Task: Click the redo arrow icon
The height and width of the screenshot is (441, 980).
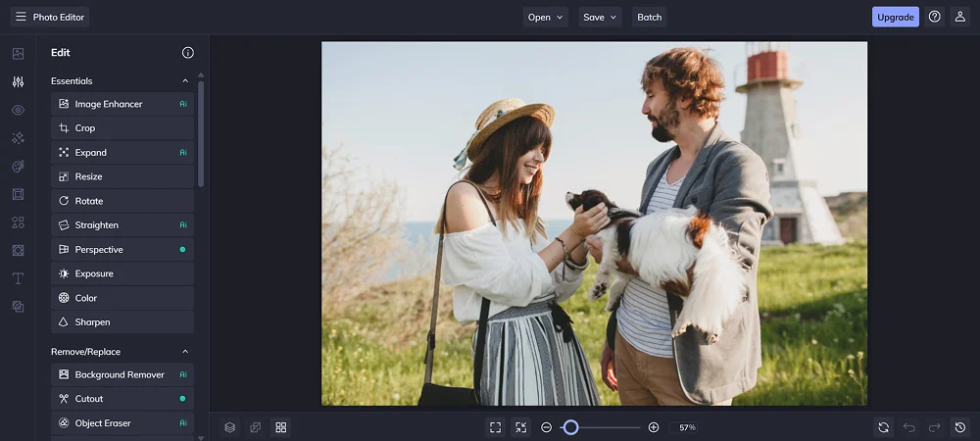Action: (934, 427)
